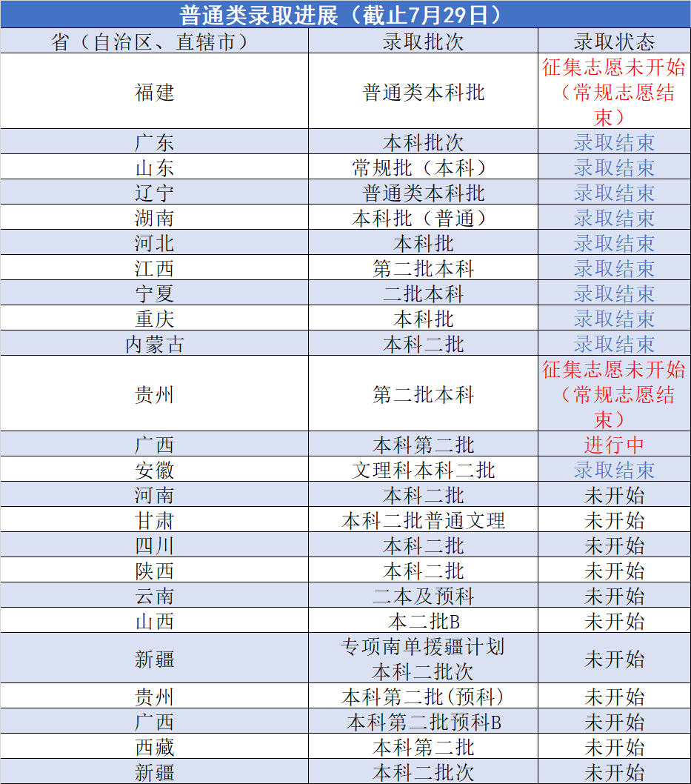
Task: Click the '江西' province cell
Action: pos(154,268)
